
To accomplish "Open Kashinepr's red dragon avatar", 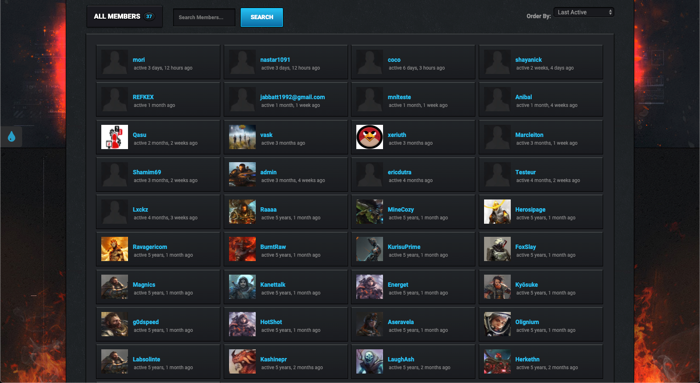I will 242,362.
